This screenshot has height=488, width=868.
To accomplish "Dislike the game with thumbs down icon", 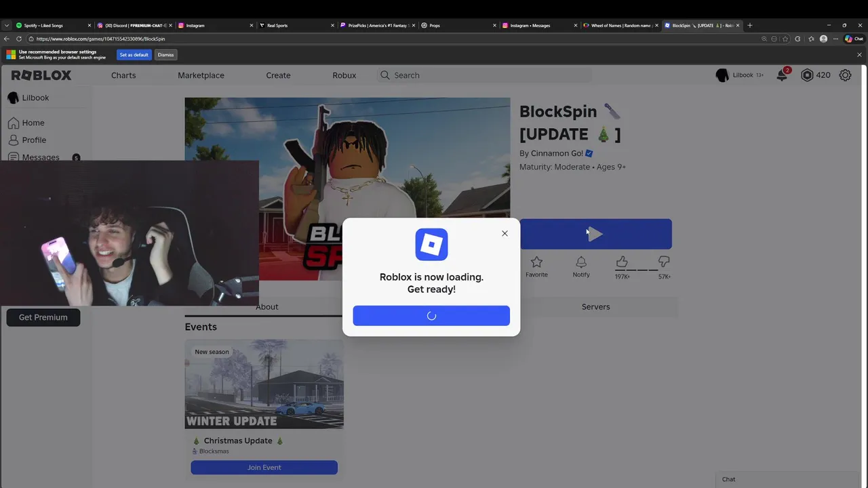I will pos(664,262).
